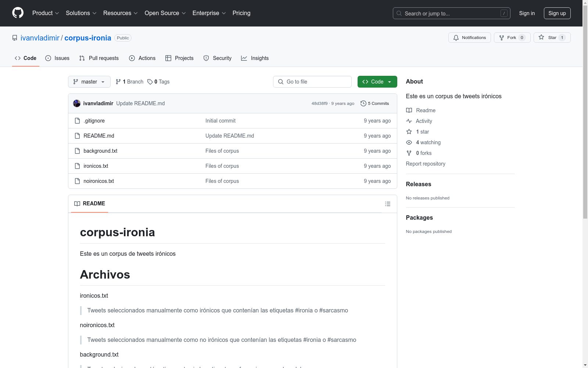The width and height of the screenshot is (588, 368).
Task: Switch to the Insights tab
Action: [255, 58]
